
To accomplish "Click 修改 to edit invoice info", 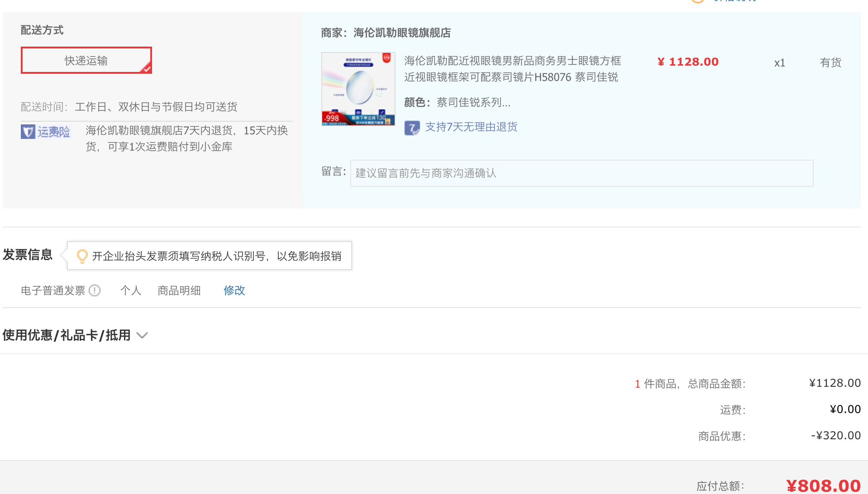I will click(234, 290).
